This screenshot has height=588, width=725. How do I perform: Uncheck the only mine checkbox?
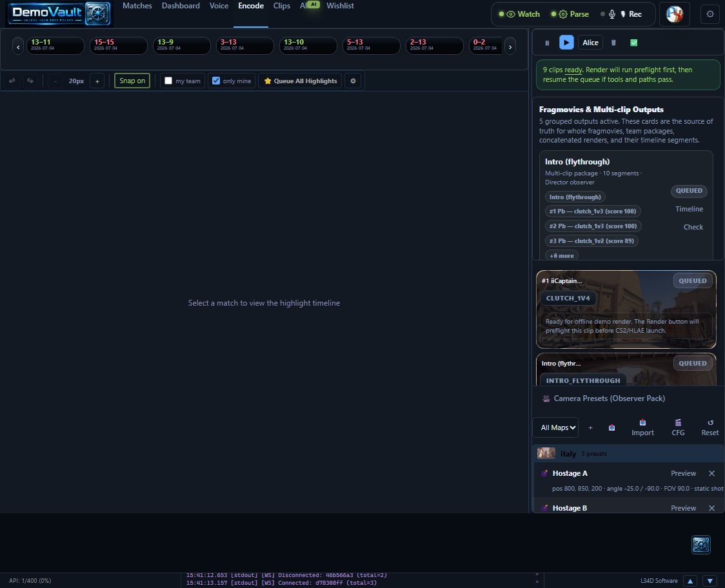(x=216, y=81)
